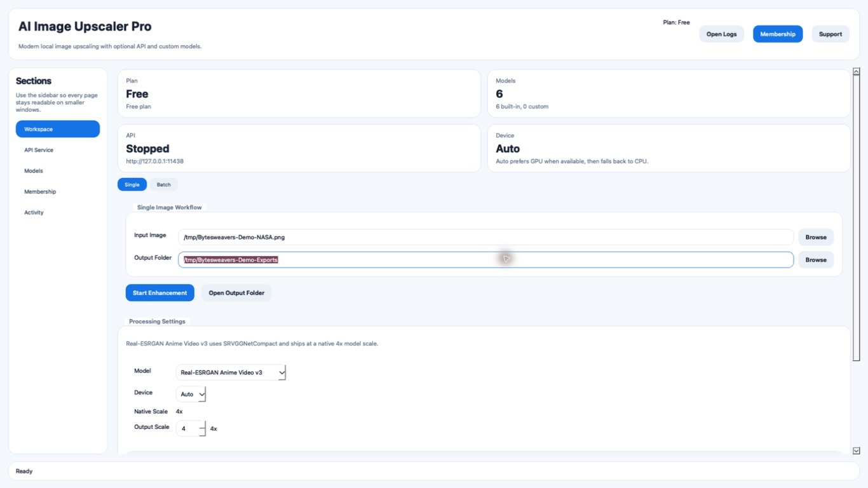Open the Workspace section in the sidebar
The width and height of the screenshot is (868, 488).
[58, 129]
